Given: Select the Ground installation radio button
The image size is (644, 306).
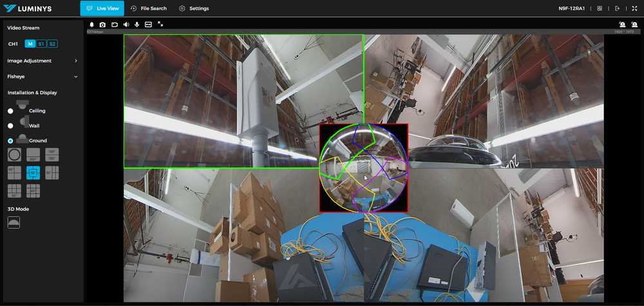Looking at the screenshot, I should (x=10, y=140).
